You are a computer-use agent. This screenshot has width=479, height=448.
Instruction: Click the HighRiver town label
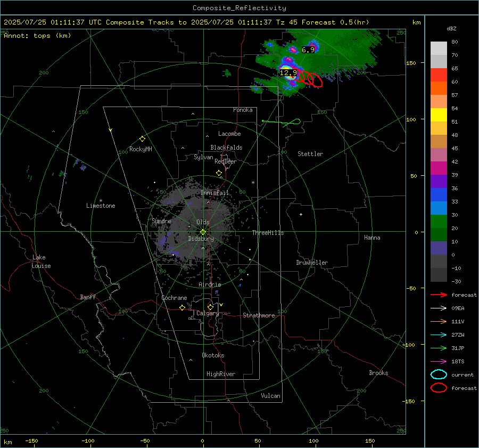point(221,374)
